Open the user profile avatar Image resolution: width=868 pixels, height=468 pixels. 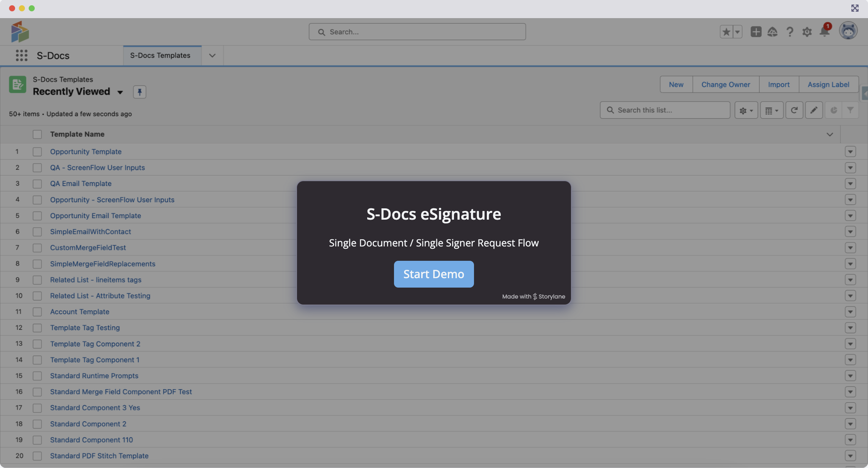tap(848, 31)
